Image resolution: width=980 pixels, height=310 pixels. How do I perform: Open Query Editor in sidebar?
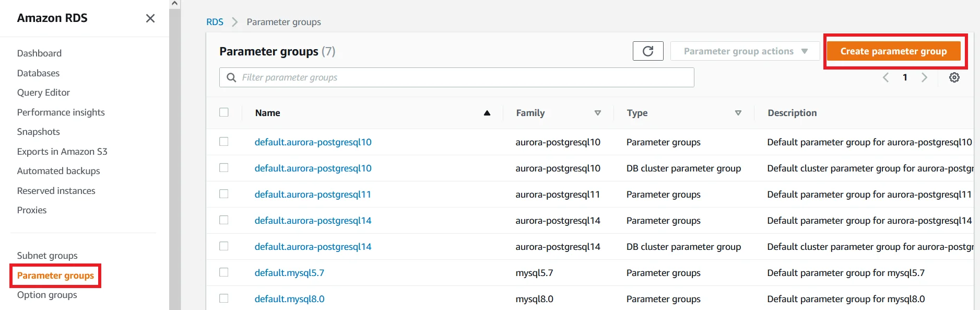[x=43, y=93]
